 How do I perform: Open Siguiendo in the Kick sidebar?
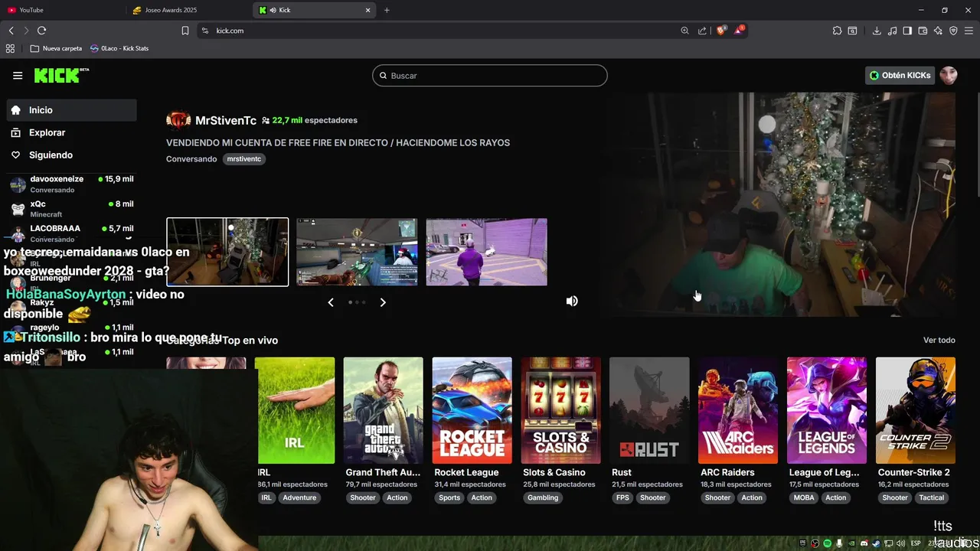pos(71,155)
